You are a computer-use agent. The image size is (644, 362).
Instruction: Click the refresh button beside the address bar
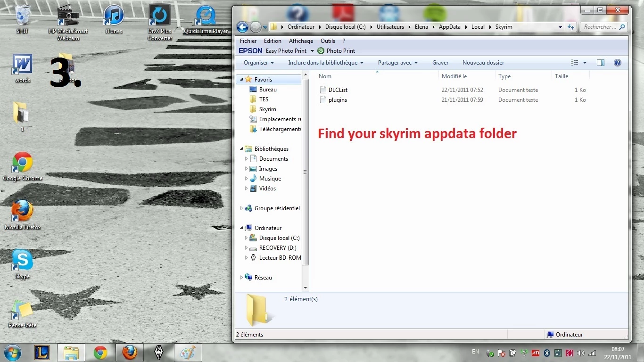(x=571, y=27)
